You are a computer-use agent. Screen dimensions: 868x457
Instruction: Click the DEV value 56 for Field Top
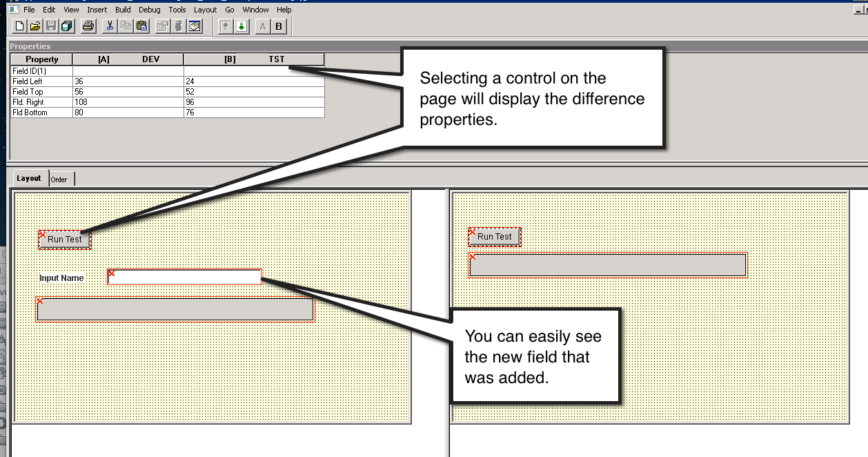(128, 92)
